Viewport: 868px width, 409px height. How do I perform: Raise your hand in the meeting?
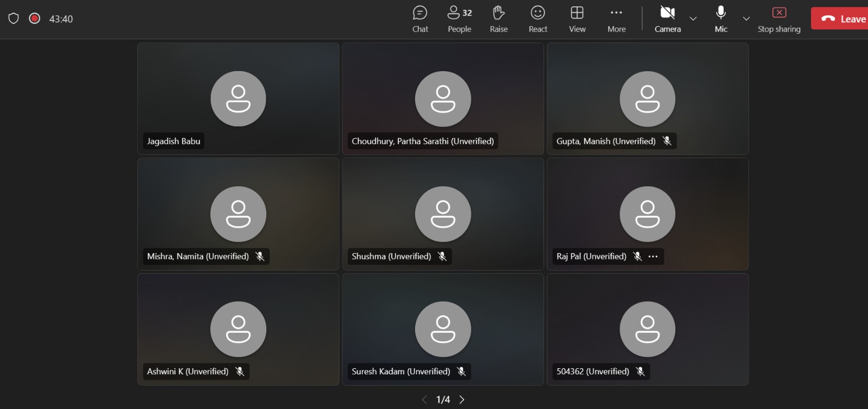(x=499, y=19)
